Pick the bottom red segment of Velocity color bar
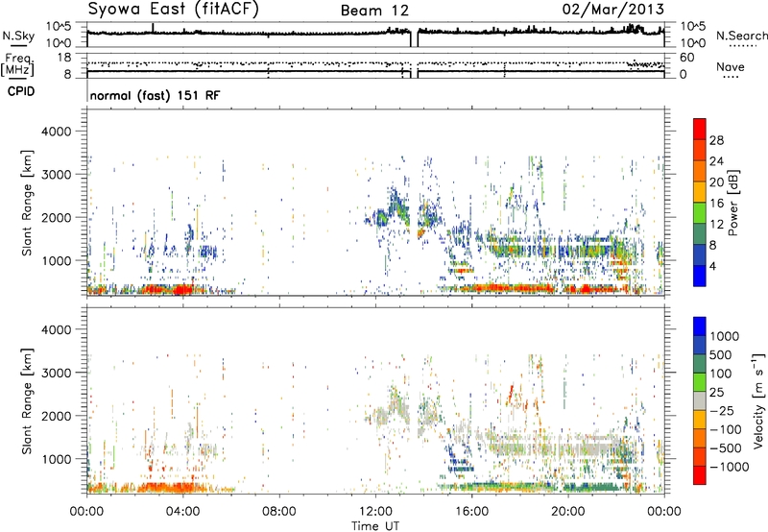This screenshot has width=768, height=532. point(700,475)
